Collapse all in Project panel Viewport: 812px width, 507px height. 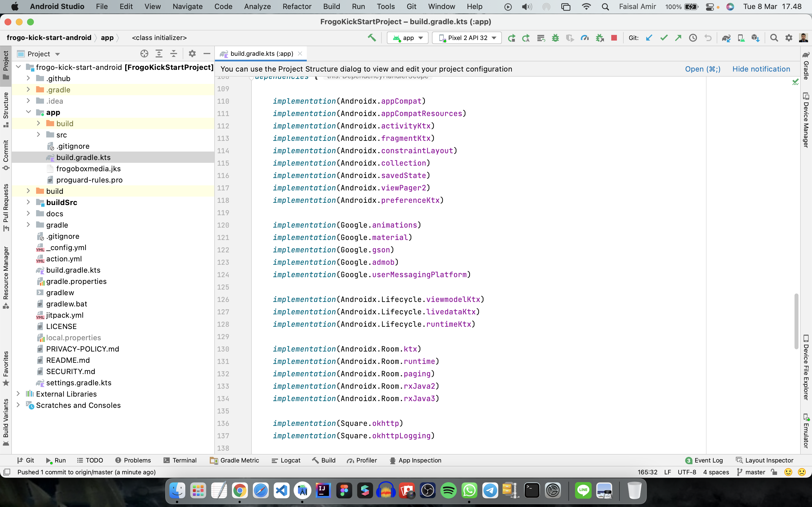point(173,54)
